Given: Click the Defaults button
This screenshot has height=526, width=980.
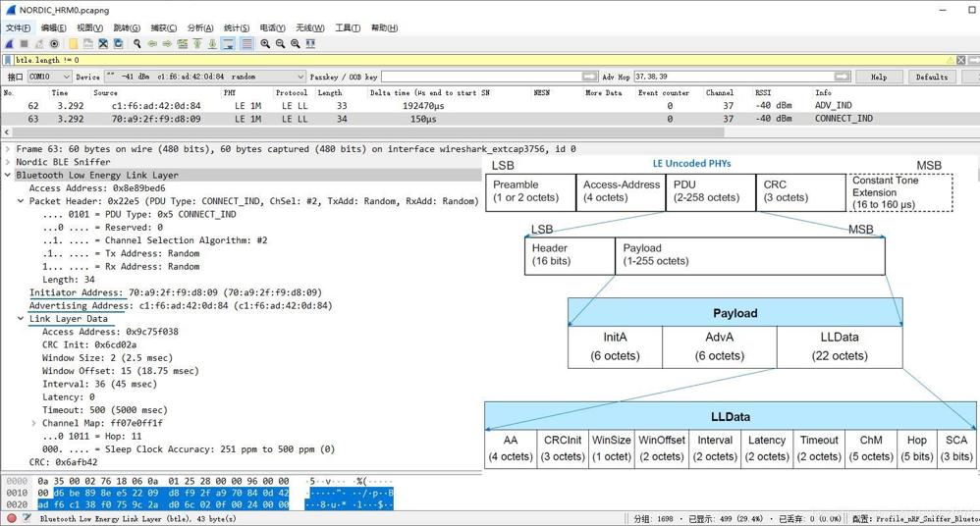Looking at the screenshot, I should click(x=931, y=77).
